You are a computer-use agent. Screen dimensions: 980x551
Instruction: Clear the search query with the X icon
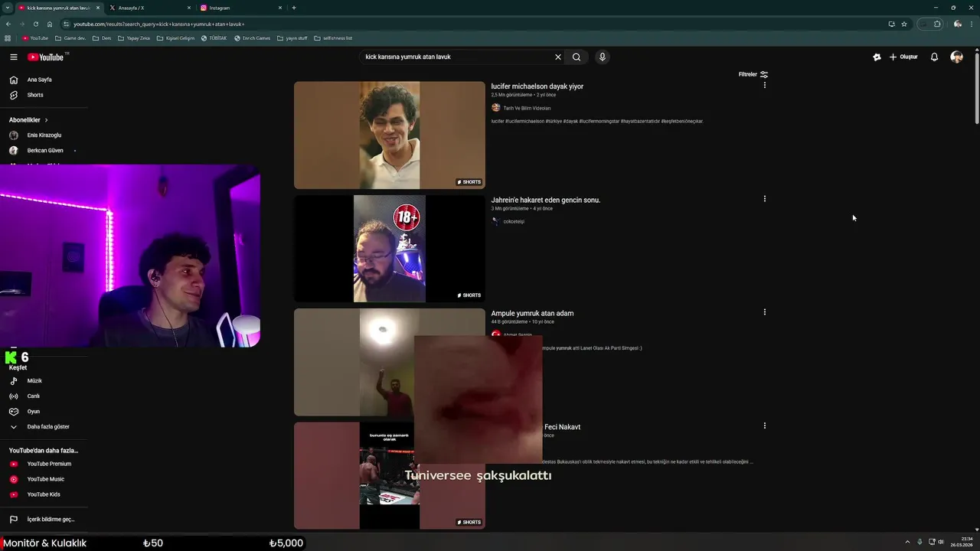coord(558,57)
